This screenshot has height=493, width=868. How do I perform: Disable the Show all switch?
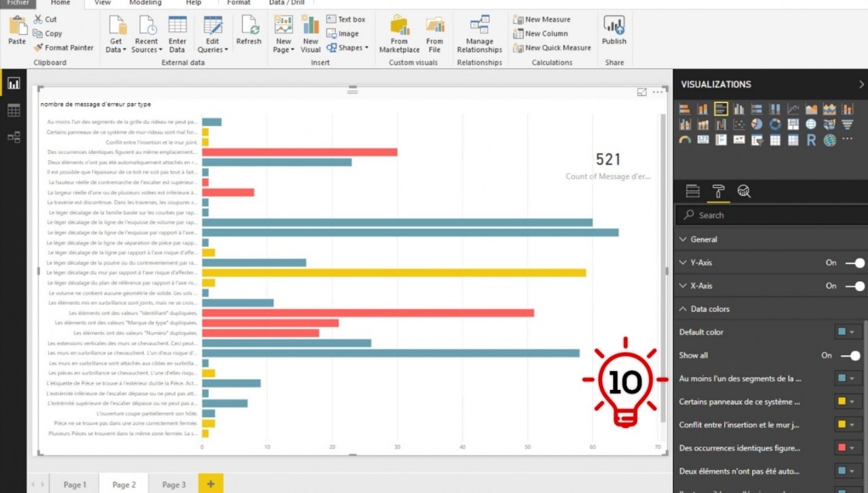click(x=850, y=355)
